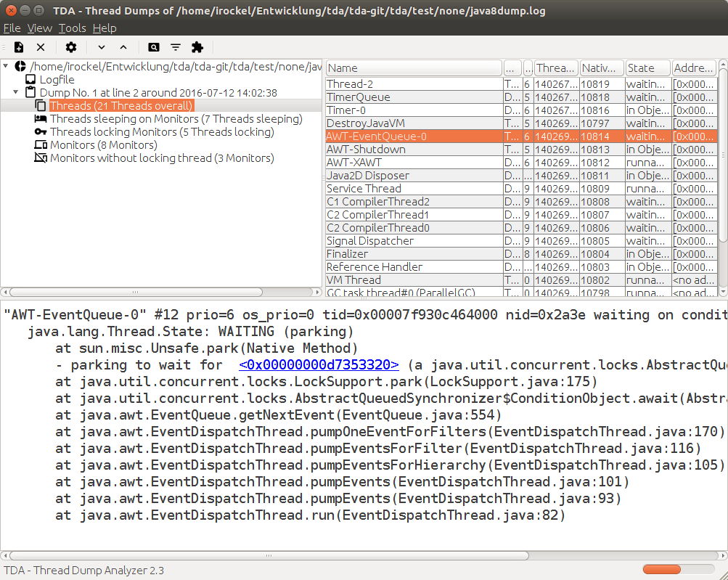
Task: Select the Reference Handler thread row
Action: (521, 266)
